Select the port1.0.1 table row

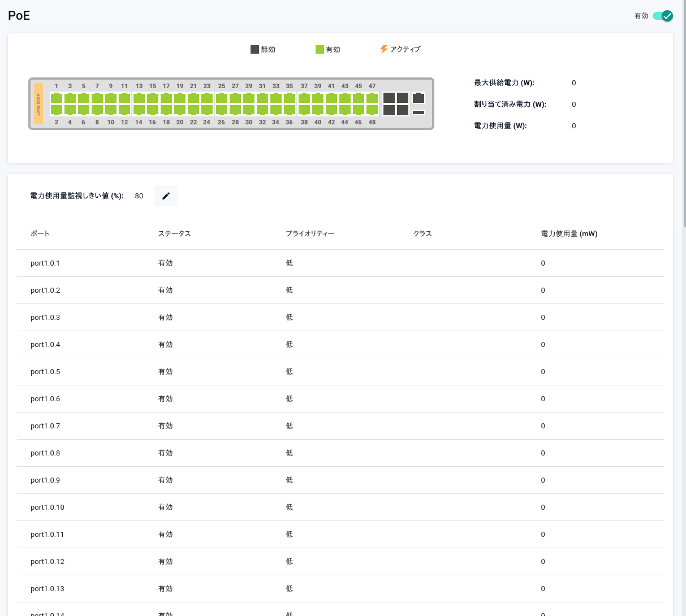(45, 263)
